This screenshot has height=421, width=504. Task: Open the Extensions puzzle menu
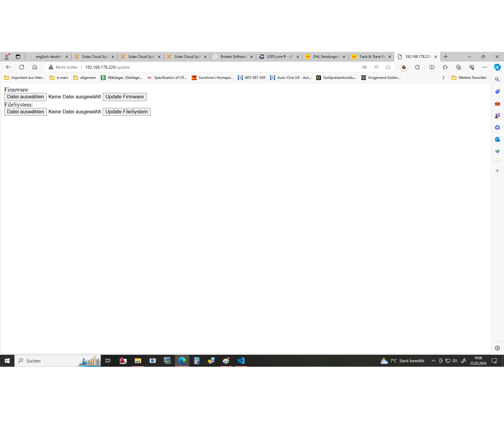[417, 67]
